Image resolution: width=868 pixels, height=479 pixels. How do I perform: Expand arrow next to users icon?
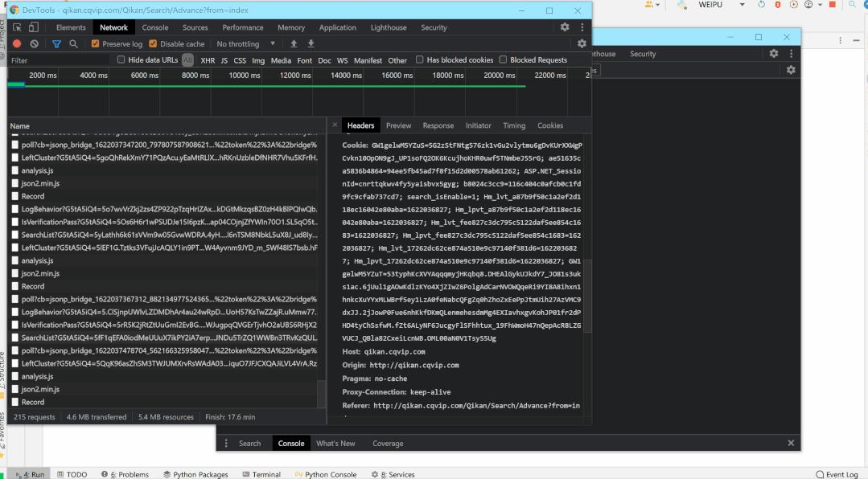tap(658, 5)
